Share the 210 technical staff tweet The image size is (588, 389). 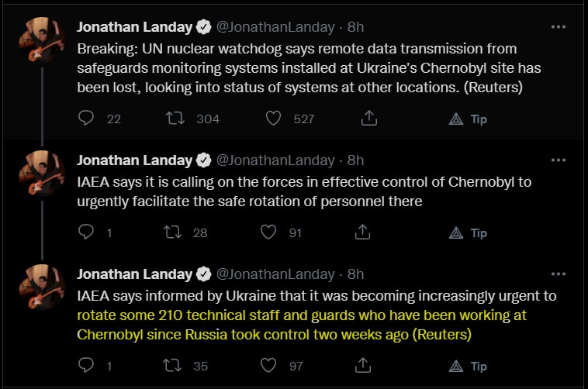pos(362,365)
